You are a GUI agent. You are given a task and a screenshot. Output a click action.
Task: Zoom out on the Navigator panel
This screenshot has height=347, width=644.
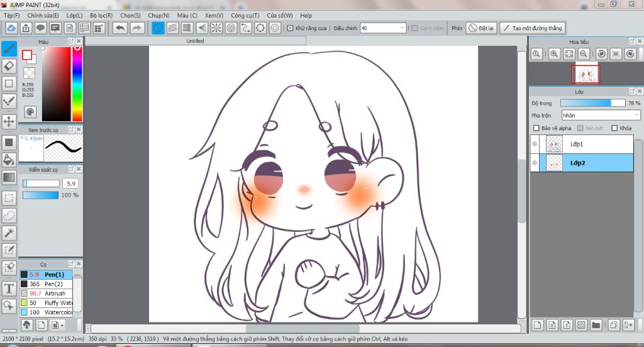tap(583, 54)
